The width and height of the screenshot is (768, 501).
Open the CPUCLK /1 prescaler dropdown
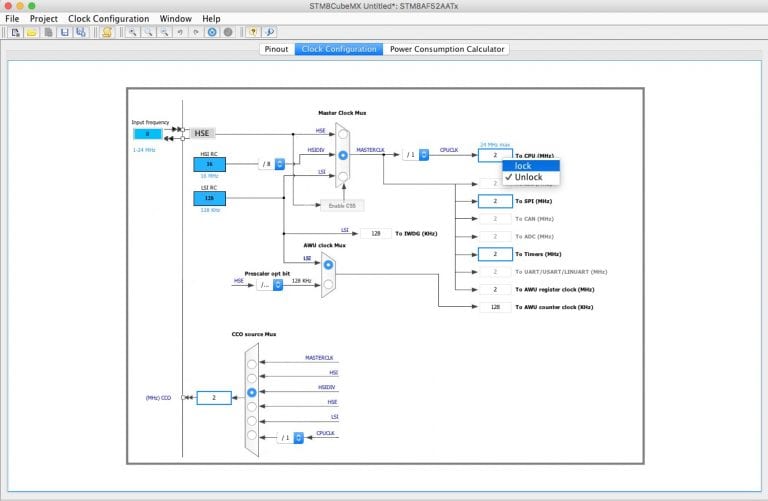(x=416, y=155)
